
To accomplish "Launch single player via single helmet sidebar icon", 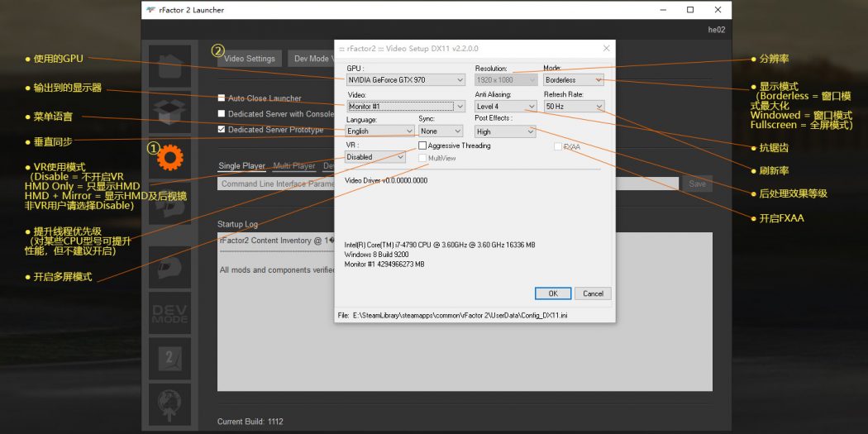I will click(x=169, y=268).
